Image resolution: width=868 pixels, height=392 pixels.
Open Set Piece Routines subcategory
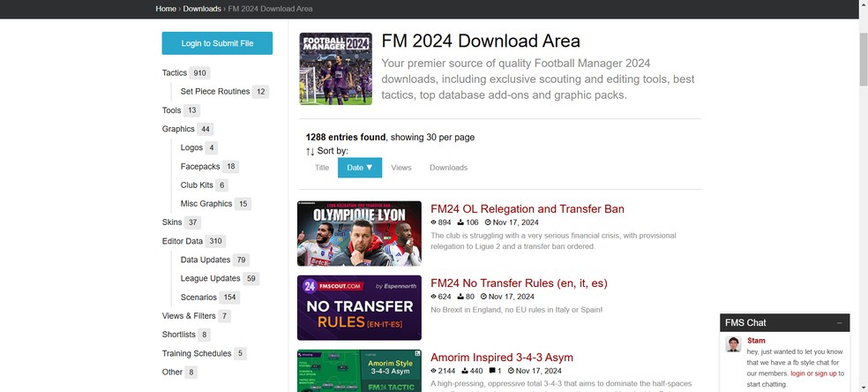click(x=214, y=92)
